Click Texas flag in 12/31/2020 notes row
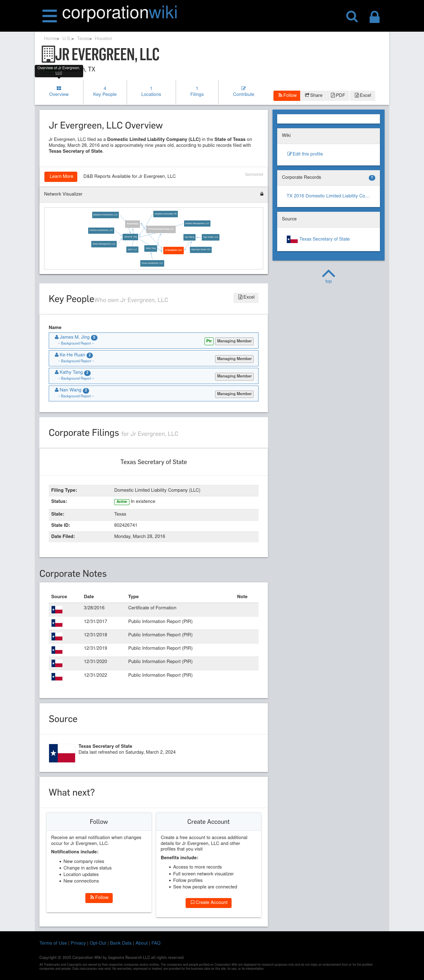424x980 pixels. [57, 663]
